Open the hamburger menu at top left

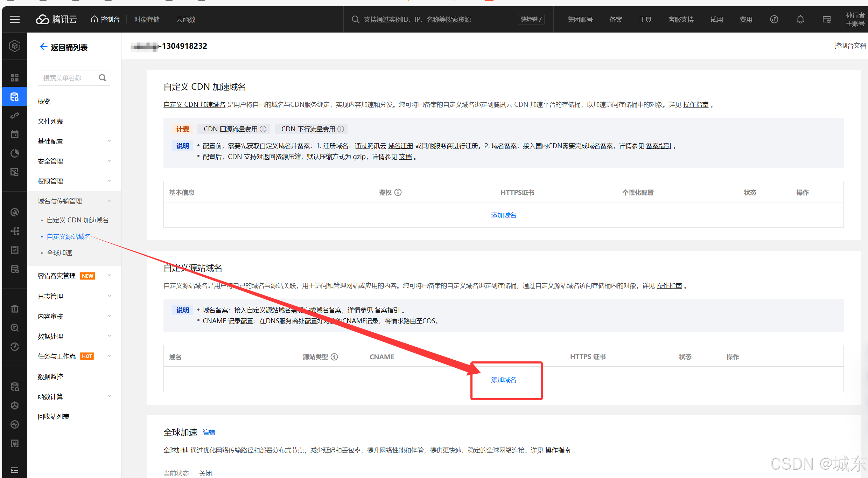15,19
